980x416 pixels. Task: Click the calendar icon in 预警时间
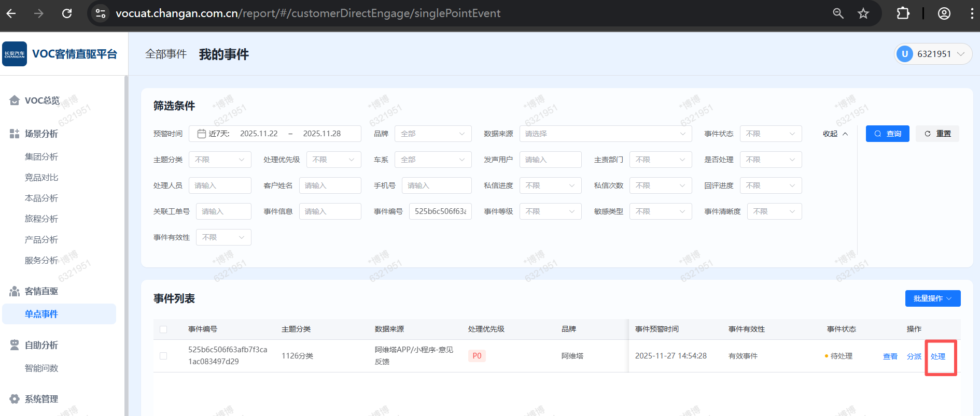coord(202,134)
